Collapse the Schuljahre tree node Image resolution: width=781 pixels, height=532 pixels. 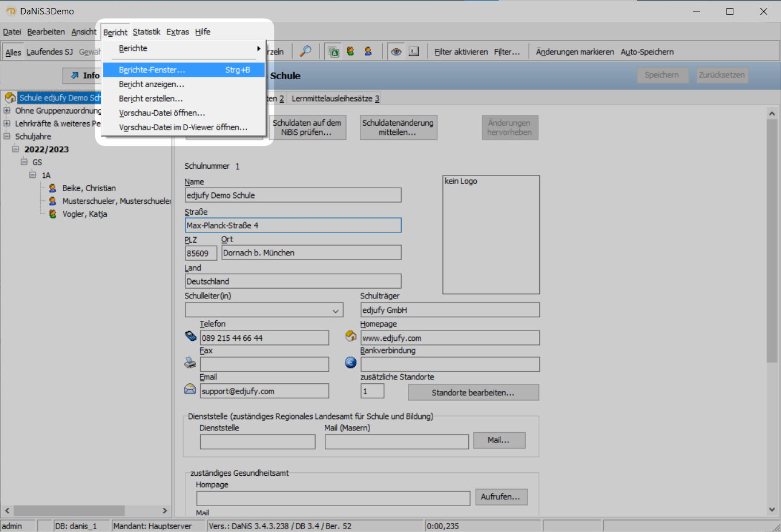7,137
